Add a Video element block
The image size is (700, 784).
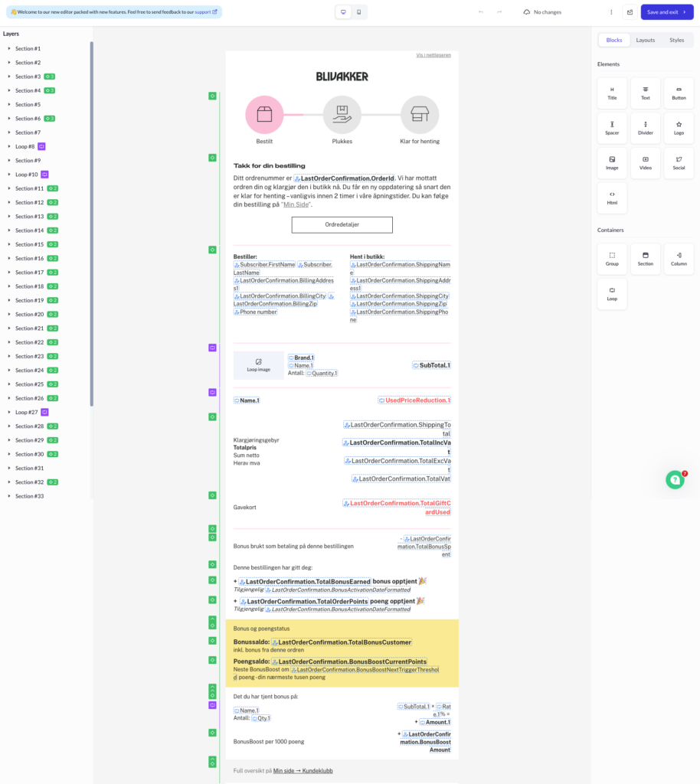click(646, 164)
